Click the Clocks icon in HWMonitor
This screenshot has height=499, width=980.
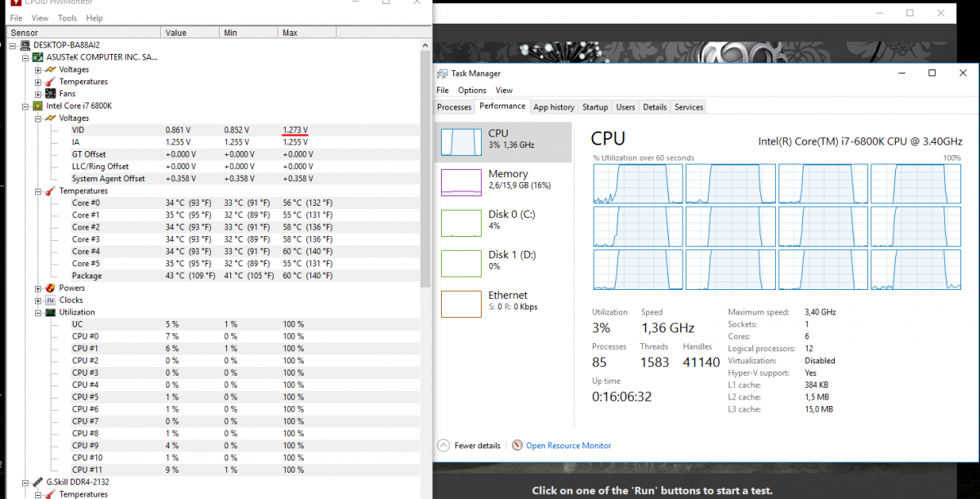(51, 300)
